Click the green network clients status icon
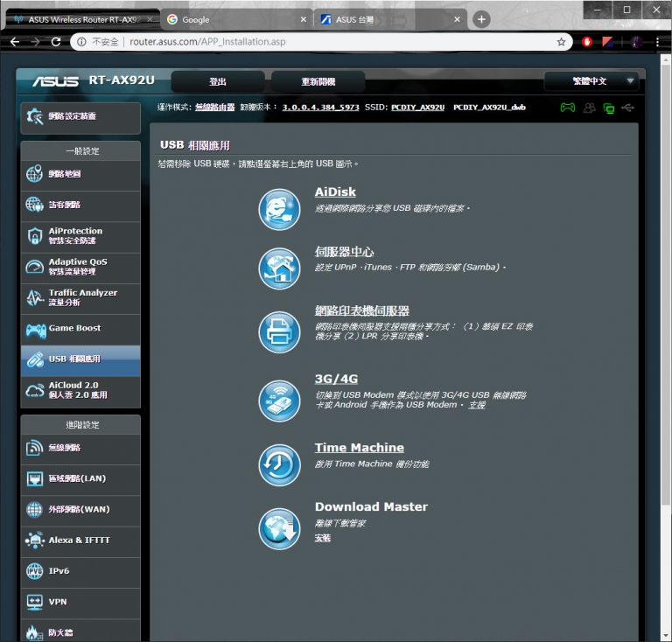 tap(609, 108)
